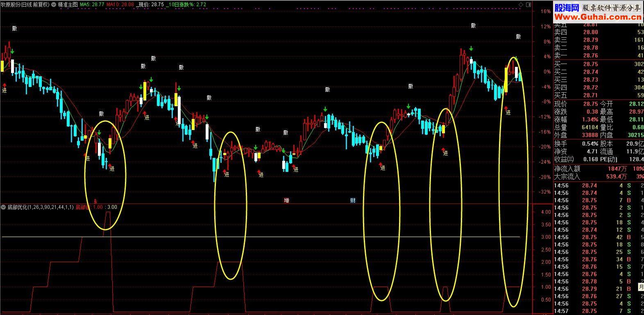Screen dimensions: 644x315
Task: Select the 卖四 28.80 ask row
Action: (599, 32)
